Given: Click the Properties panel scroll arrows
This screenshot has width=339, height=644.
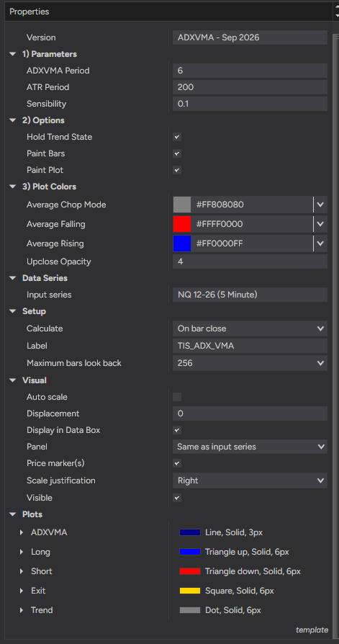Looking at the screenshot, I should point(337,12).
